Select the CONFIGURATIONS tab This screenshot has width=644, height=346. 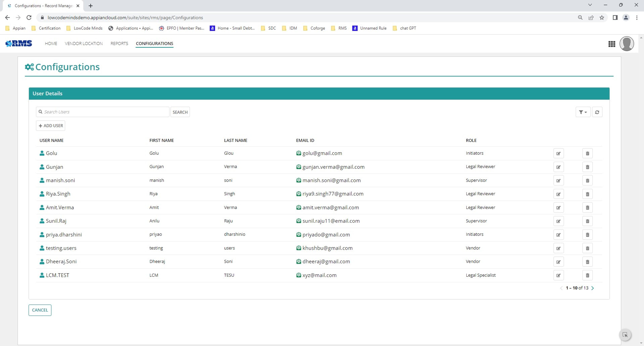[154, 43]
